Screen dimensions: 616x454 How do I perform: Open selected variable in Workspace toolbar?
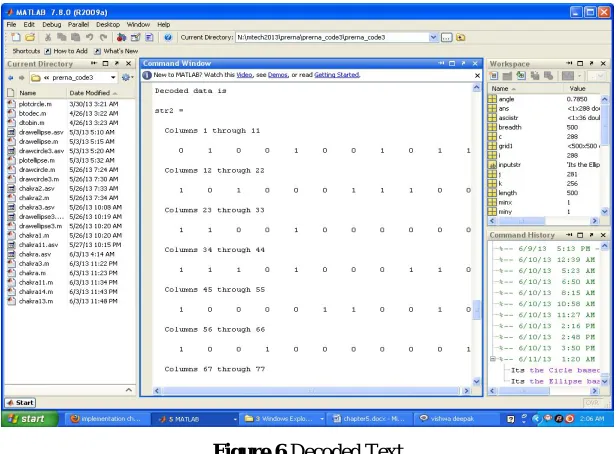[x=507, y=75]
